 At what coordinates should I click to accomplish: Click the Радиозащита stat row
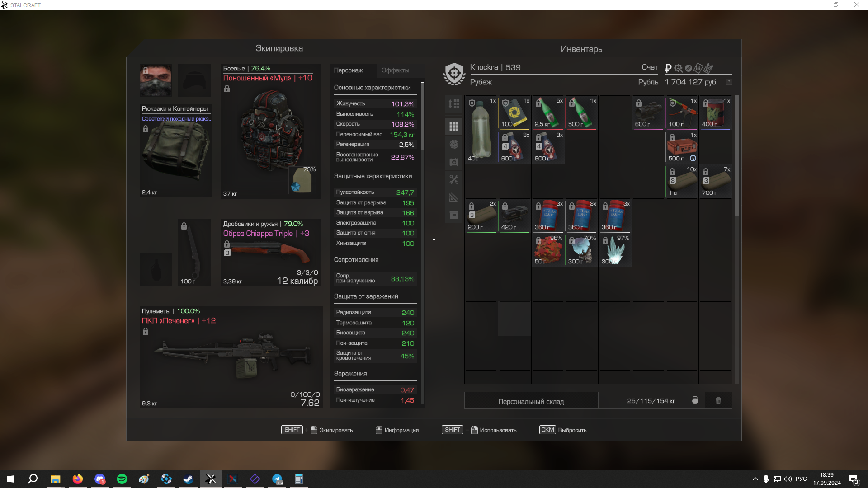[x=375, y=313]
